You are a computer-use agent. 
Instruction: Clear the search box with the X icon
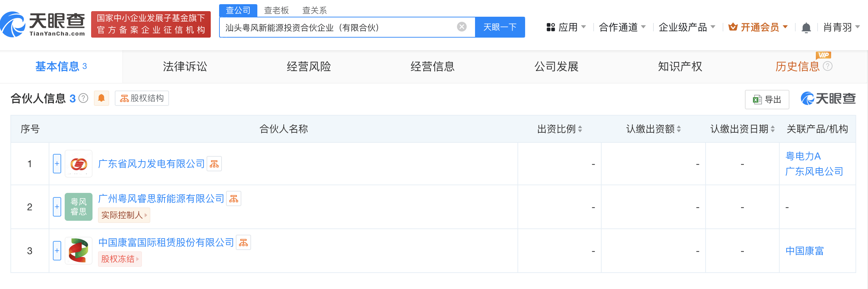click(x=461, y=27)
